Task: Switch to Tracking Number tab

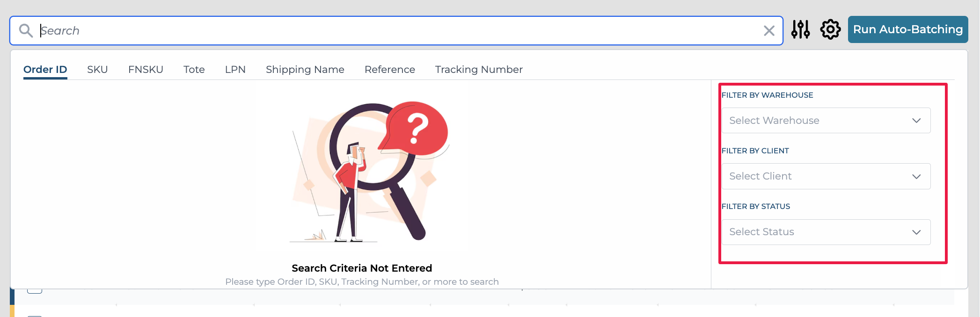Action: coord(478,70)
